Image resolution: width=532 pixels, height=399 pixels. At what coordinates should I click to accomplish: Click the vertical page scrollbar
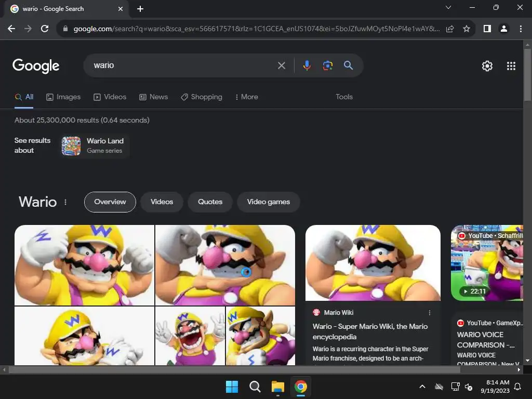527,75
